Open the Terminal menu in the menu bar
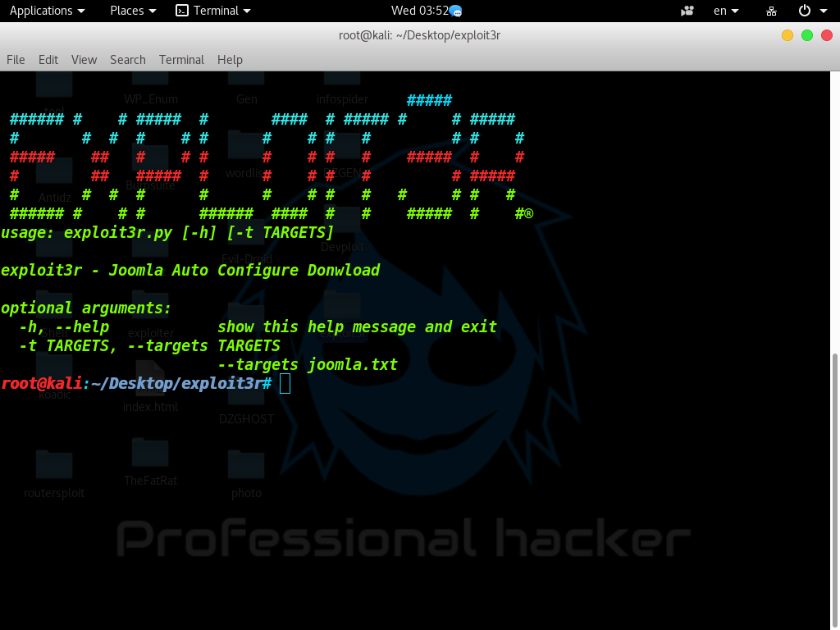This screenshot has width=840, height=630. tap(181, 59)
